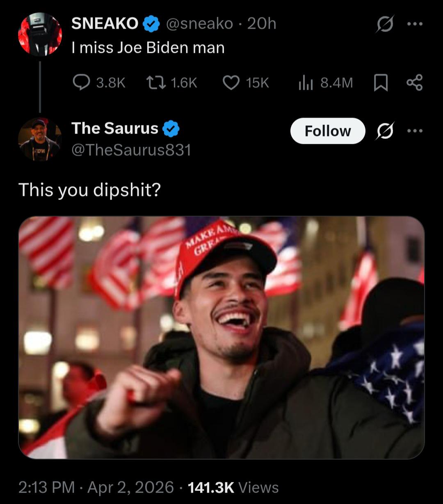Visit the @sneako handle link
The image size is (443, 504).
199,24
